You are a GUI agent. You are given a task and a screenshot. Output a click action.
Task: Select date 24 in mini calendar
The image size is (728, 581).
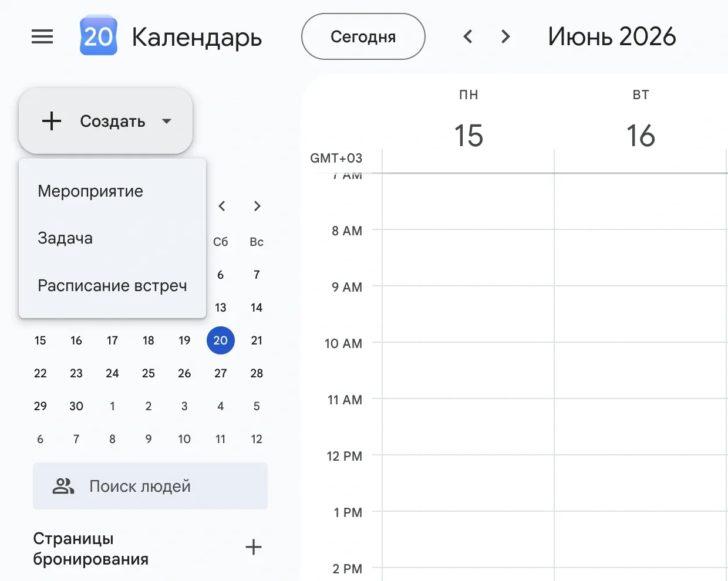[112, 373]
